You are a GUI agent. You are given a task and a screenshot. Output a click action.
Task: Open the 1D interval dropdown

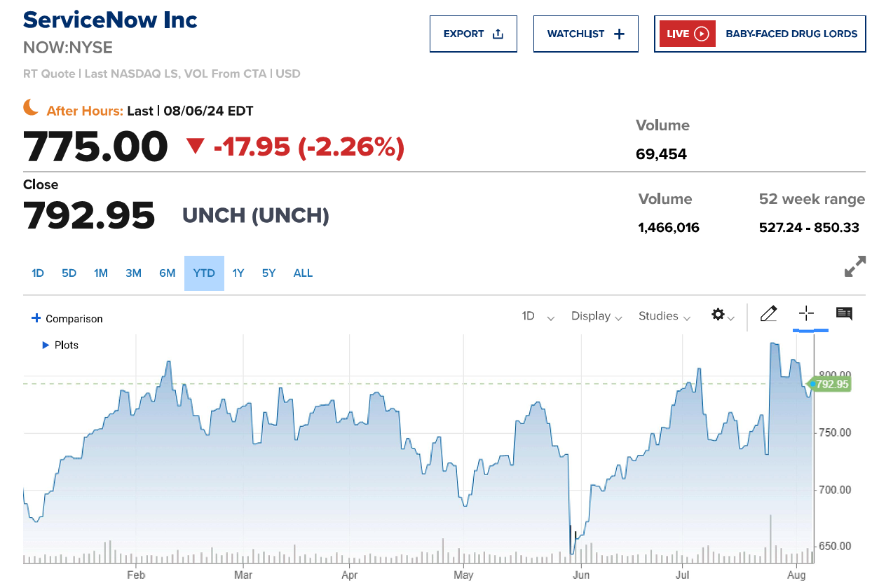(538, 316)
